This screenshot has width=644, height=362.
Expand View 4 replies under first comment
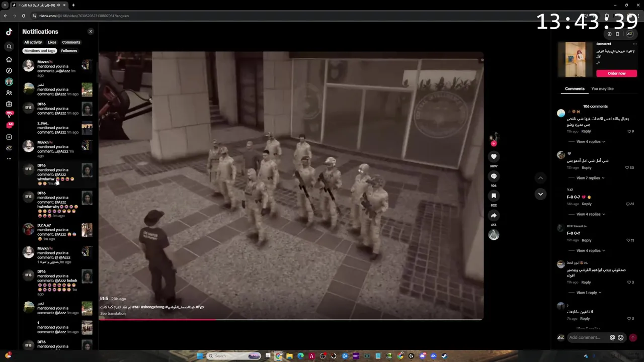click(591, 142)
